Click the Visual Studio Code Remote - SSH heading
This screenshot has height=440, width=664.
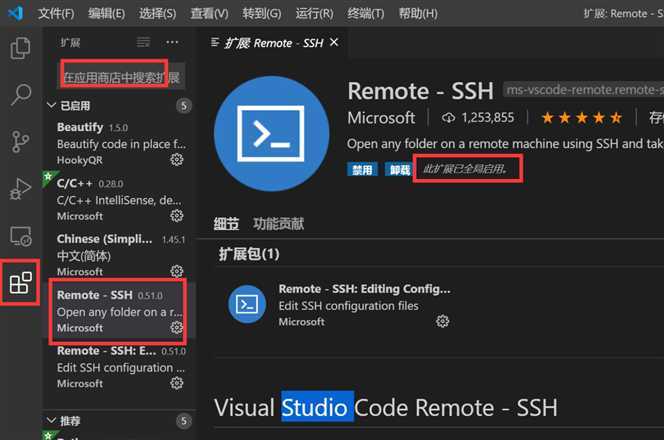click(x=386, y=408)
